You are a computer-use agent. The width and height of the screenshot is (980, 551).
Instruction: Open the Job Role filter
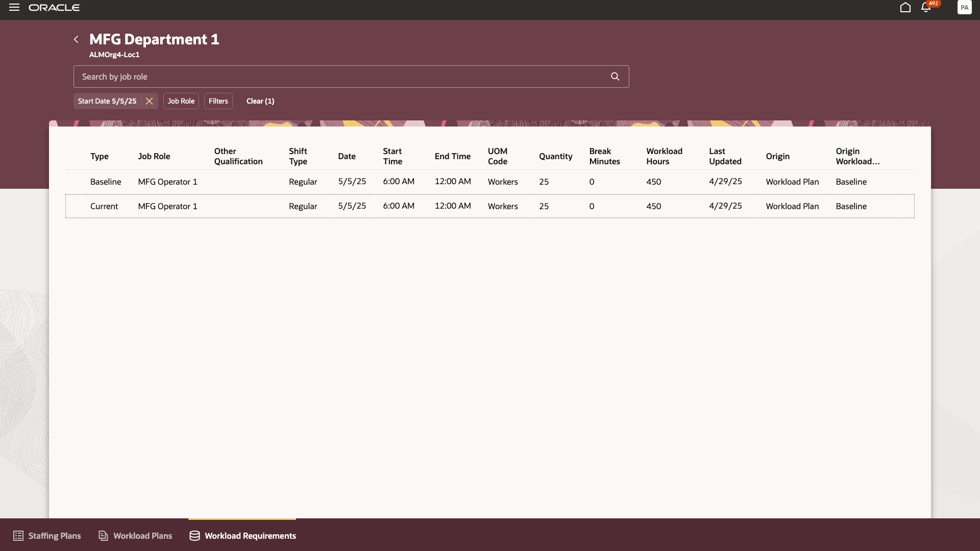(x=181, y=101)
